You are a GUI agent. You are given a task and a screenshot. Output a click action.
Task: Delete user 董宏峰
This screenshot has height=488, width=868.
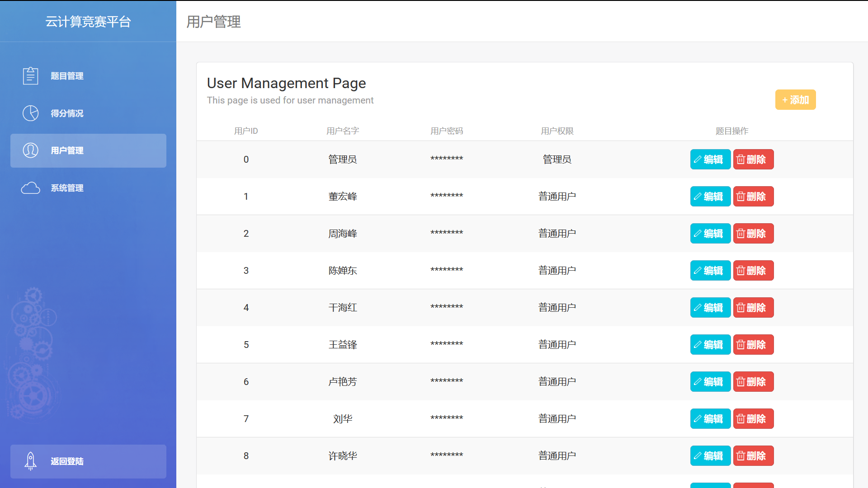(753, 197)
